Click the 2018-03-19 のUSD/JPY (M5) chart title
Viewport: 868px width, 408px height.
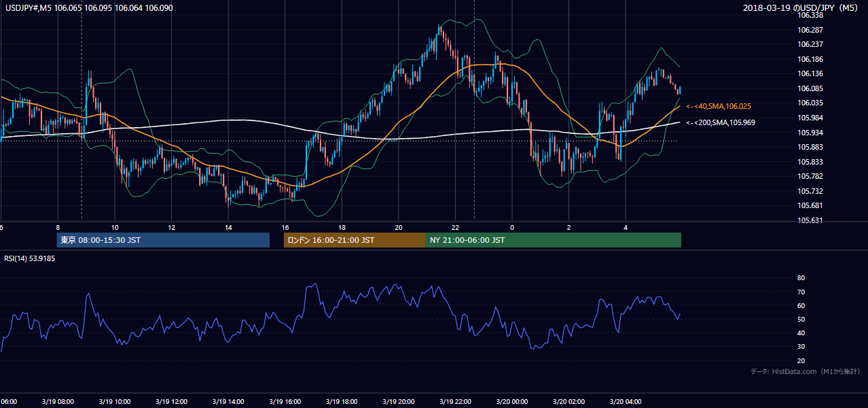pos(801,8)
